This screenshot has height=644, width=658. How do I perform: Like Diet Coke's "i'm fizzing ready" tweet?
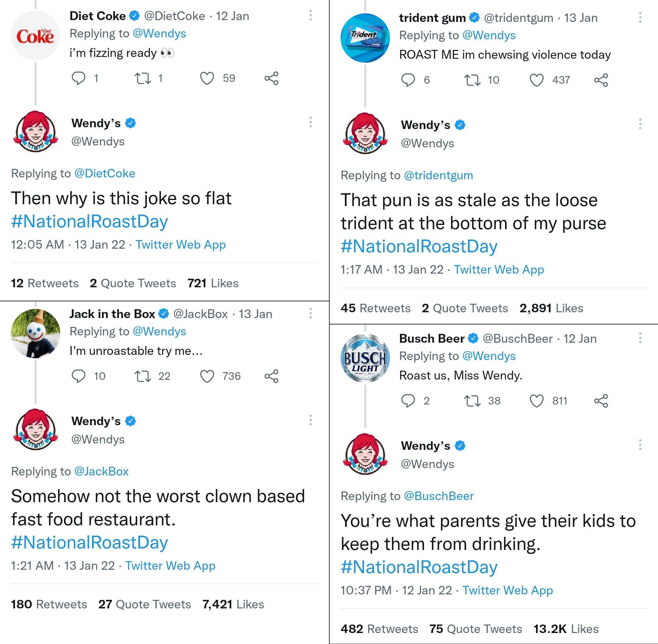click(x=207, y=79)
